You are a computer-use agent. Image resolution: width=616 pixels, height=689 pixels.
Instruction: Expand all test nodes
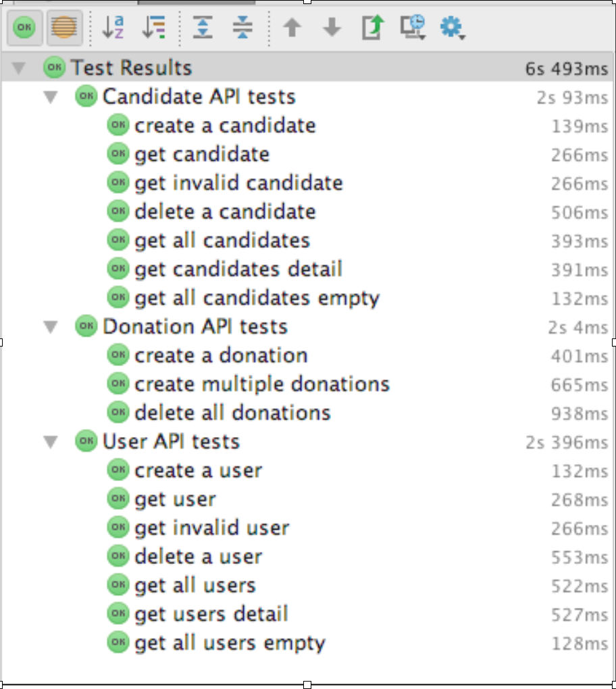(203, 28)
